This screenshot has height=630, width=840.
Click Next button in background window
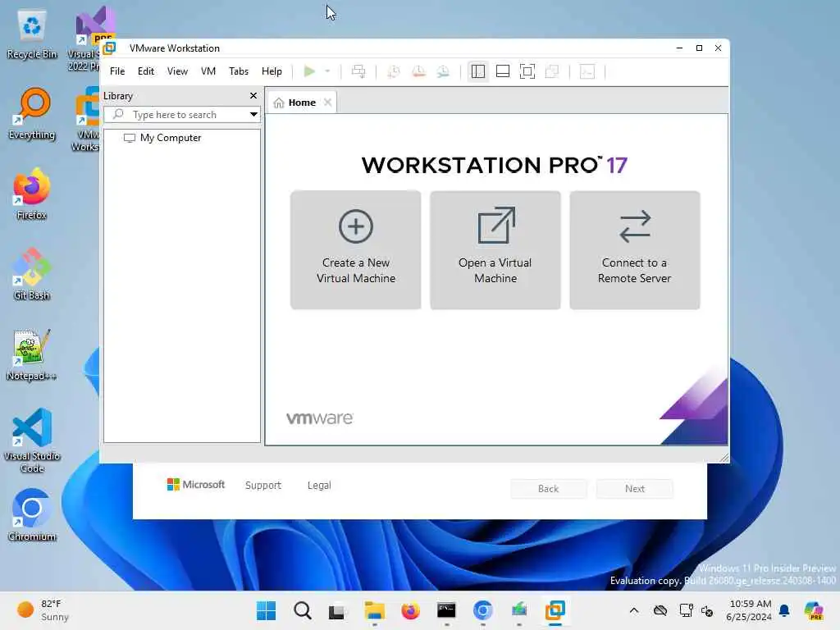pos(635,489)
